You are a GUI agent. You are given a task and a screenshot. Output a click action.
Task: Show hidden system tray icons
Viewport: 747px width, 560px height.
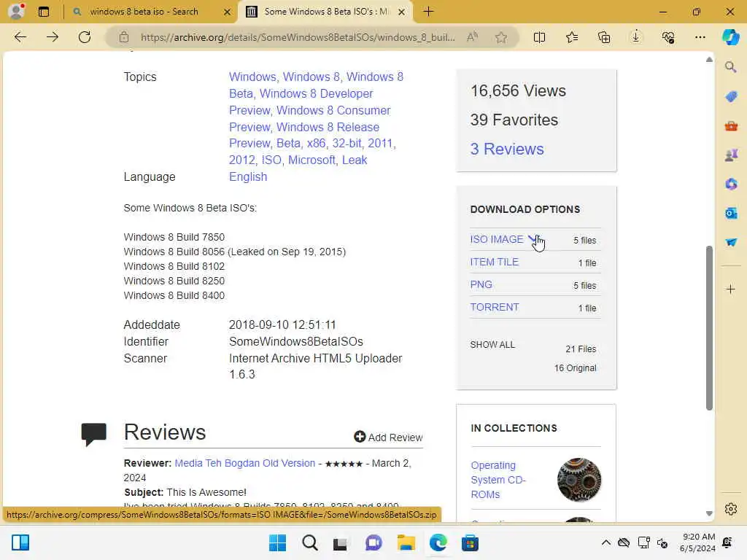click(x=605, y=542)
